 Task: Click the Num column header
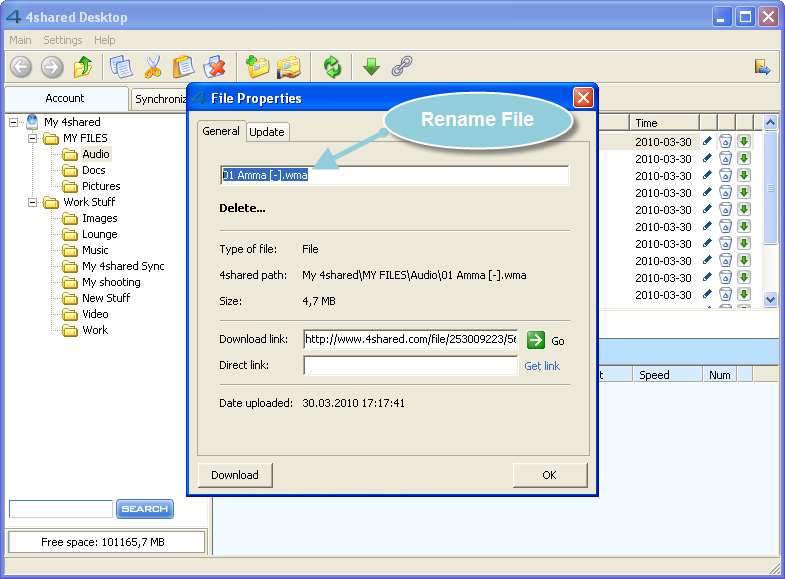click(x=719, y=375)
